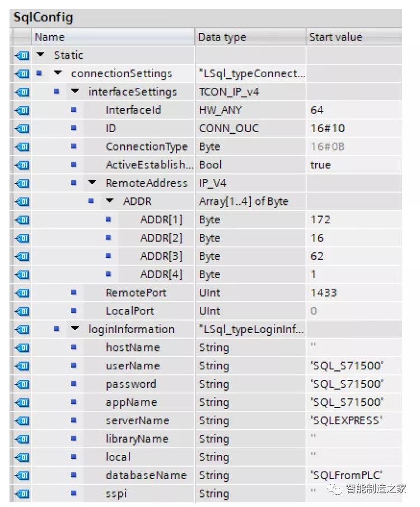Screen dimensions: 420x507
Task: Collapse the Static section triangle
Action: [x=40, y=55]
